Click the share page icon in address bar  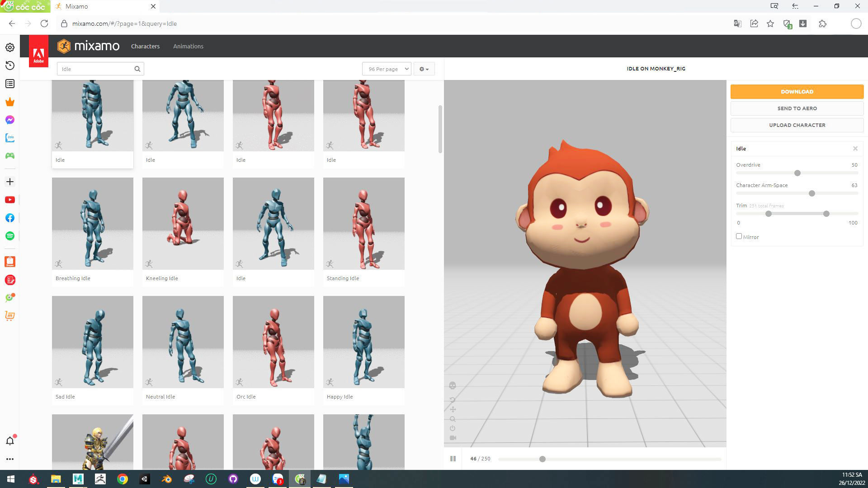(754, 23)
